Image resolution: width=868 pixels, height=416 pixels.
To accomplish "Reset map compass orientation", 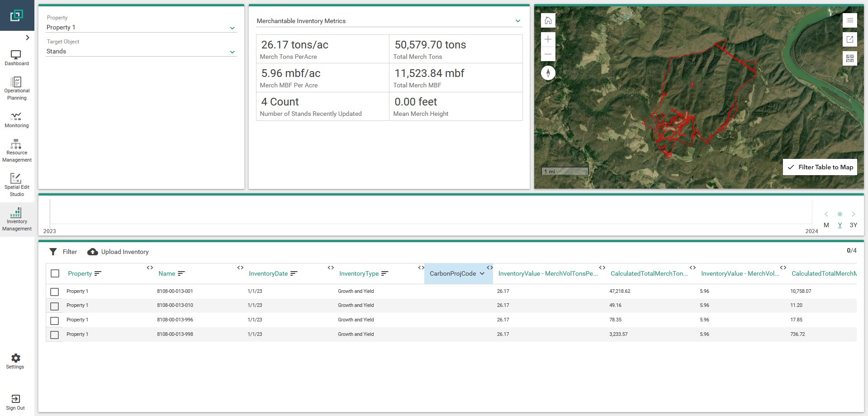I will (x=548, y=73).
